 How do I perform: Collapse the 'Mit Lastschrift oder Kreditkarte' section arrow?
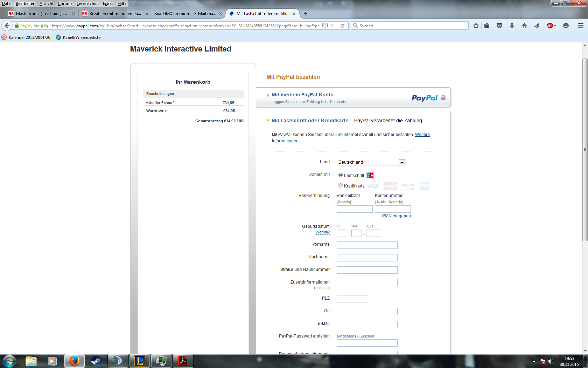(268, 121)
